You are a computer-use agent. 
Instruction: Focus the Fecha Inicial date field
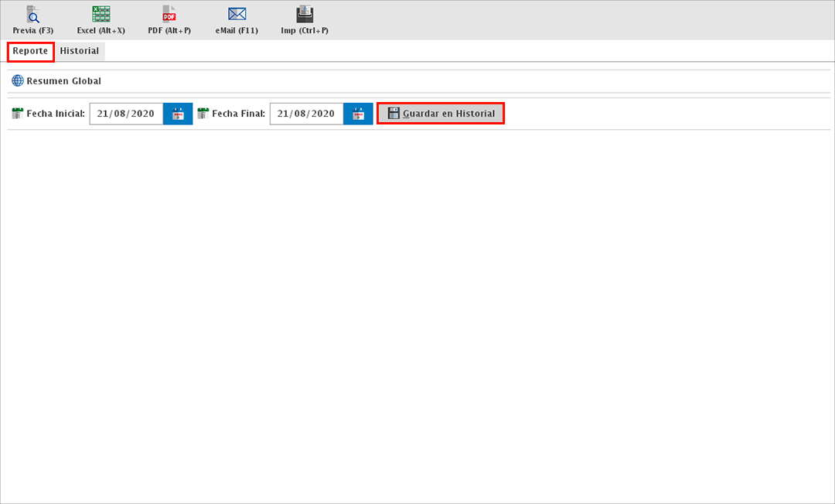tap(126, 114)
